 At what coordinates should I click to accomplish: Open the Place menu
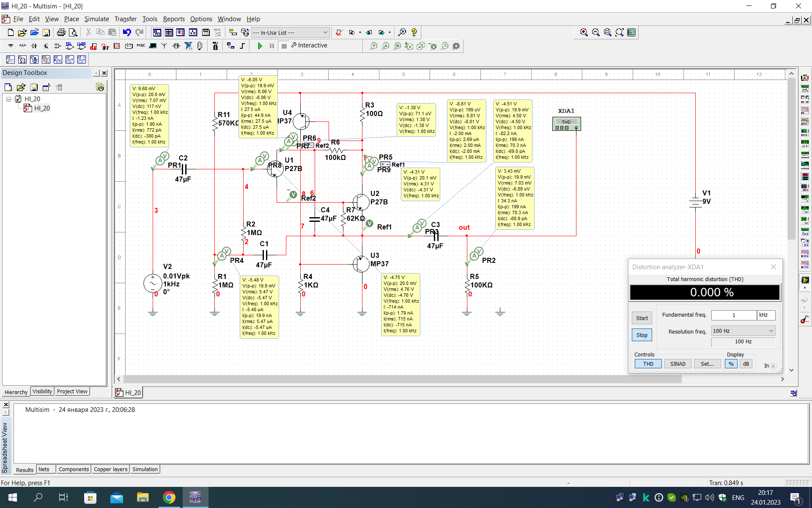click(71, 19)
